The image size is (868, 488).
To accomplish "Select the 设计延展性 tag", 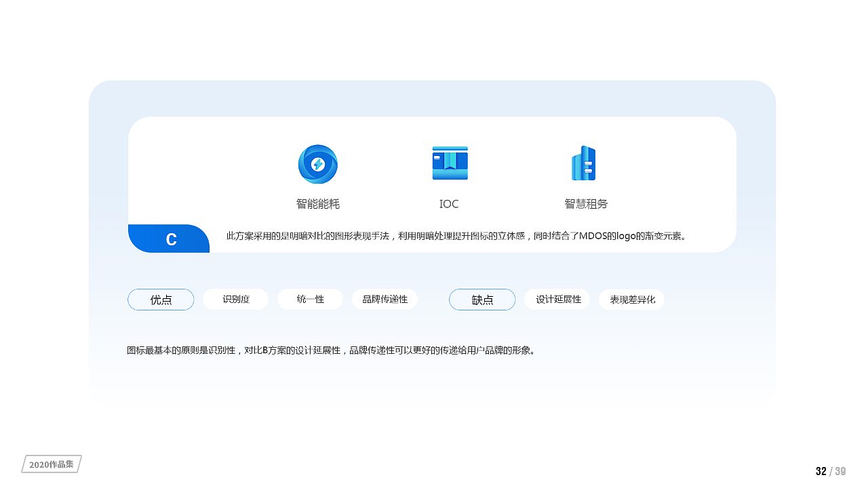I will click(x=557, y=300).
